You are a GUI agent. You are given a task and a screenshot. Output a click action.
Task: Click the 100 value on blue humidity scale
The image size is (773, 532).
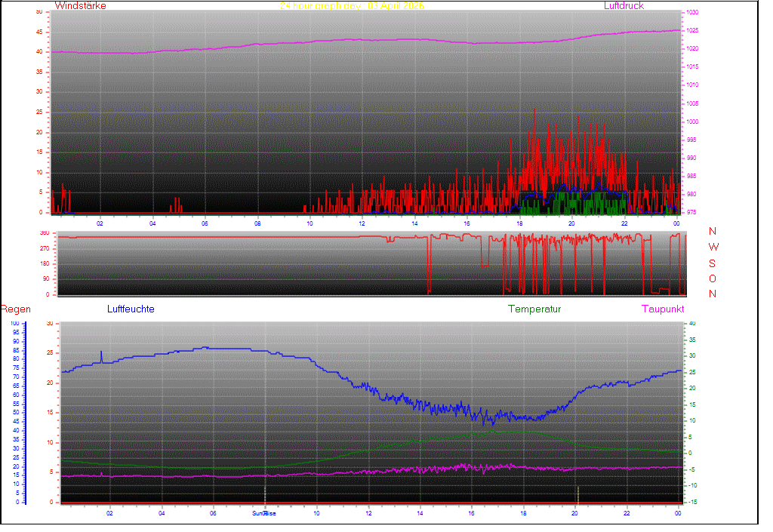(14, 324)
